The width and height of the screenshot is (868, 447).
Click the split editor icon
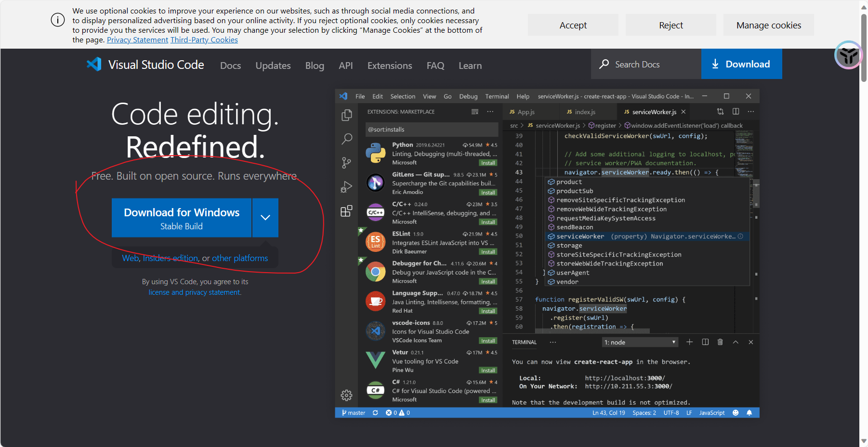tap(736, 111)
